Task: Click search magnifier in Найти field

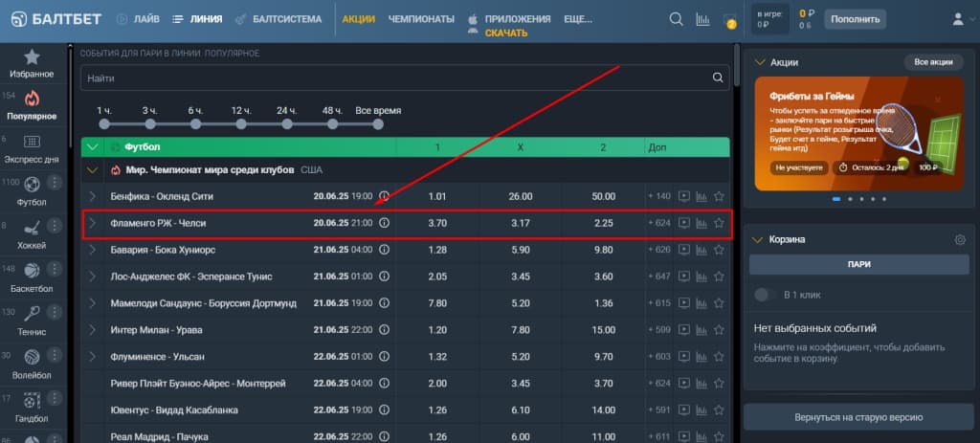Action: click(718, 78)
